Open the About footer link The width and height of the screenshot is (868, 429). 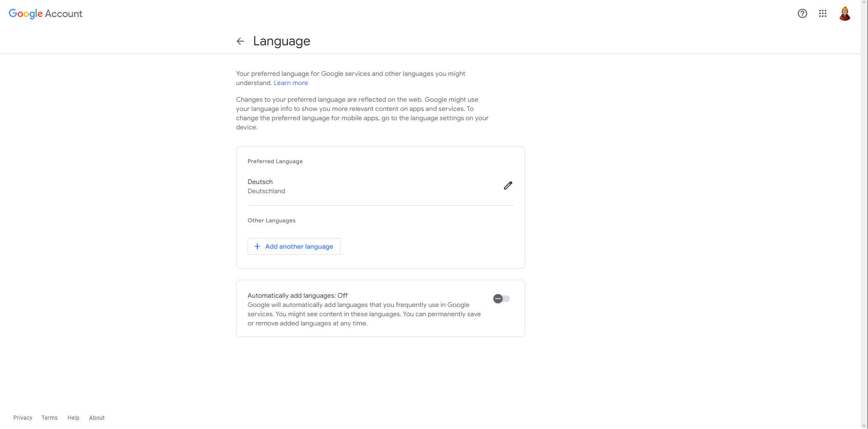[97, 417]
